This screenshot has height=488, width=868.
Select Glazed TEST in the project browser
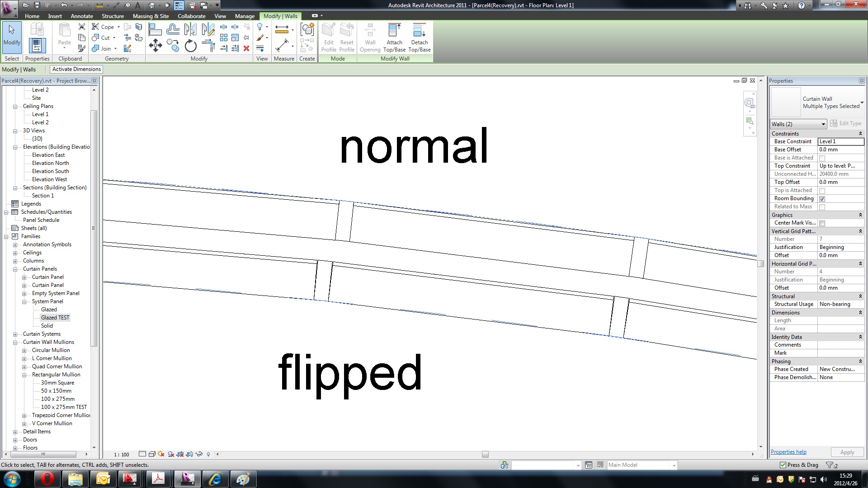pos(55,318)
